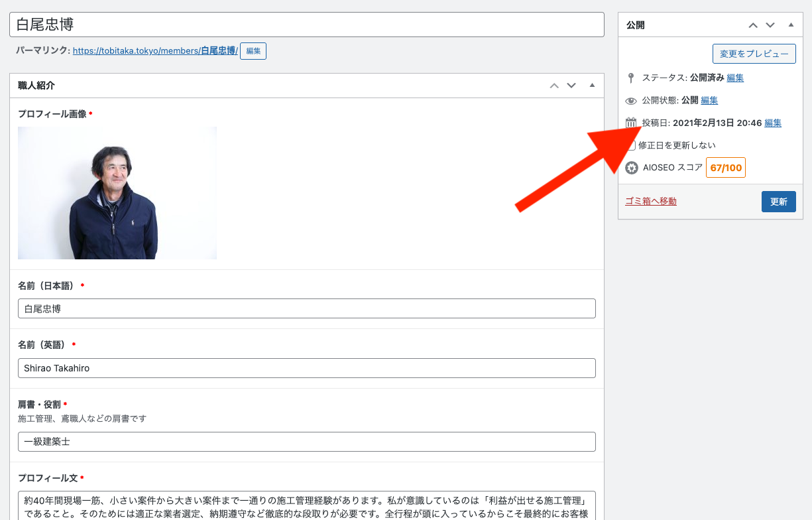Click the AIOSEO gear icon
Viewport: 812px width, 520px height.
click(x=632, y=168)
